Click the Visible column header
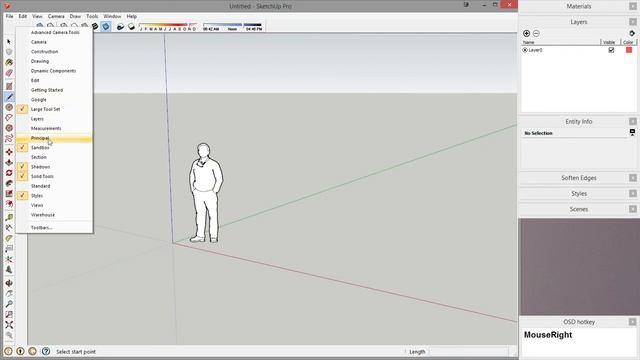Screen dimensions: 640x360 609,42
